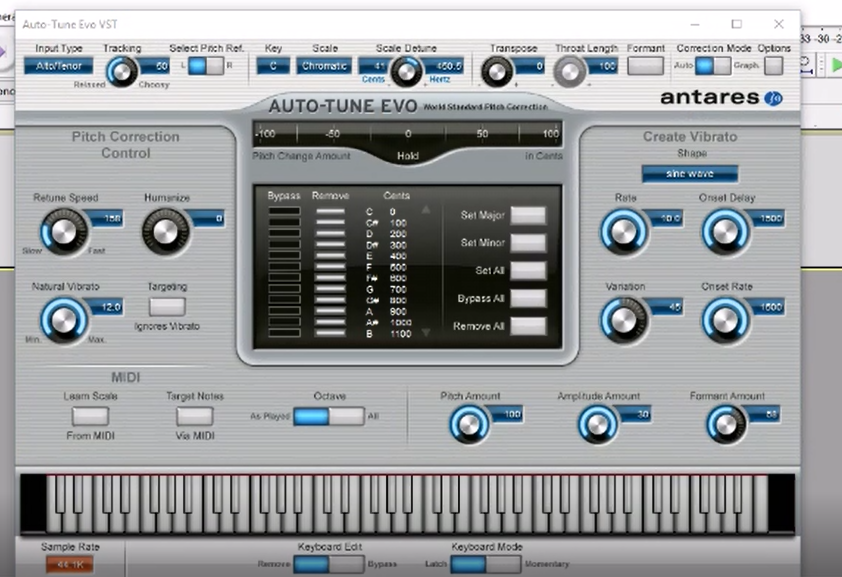The height and width of the screenshot is (577, 842).
Task: Toggle Learn Scale From MIDI button
Action: pos(90,416)
